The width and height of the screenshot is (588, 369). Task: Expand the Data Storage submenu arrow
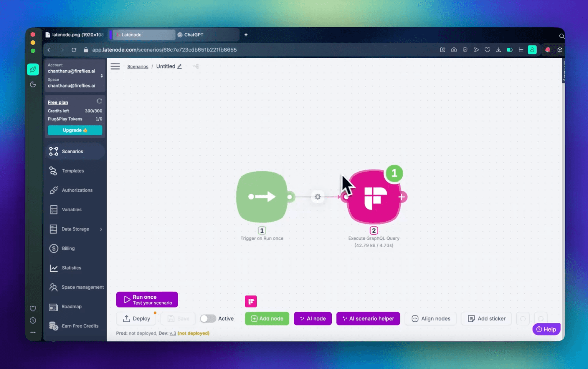(x=101, y=229)
